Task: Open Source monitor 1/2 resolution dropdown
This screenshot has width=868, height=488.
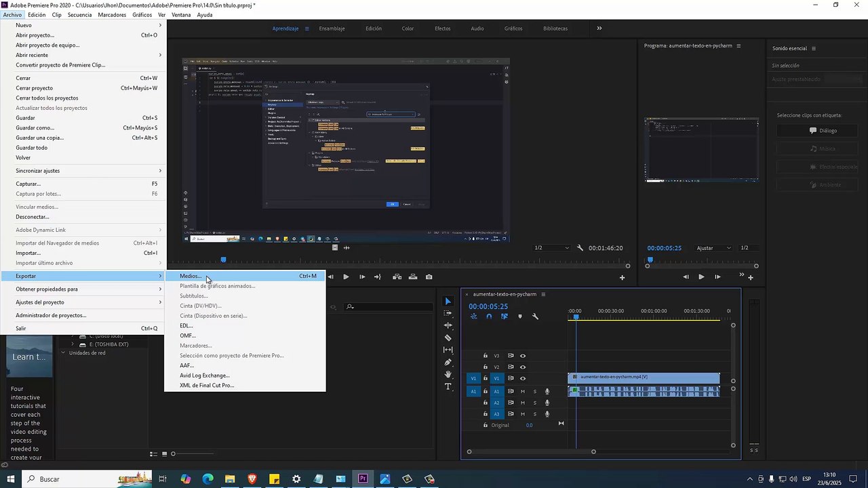Action: 551,248
